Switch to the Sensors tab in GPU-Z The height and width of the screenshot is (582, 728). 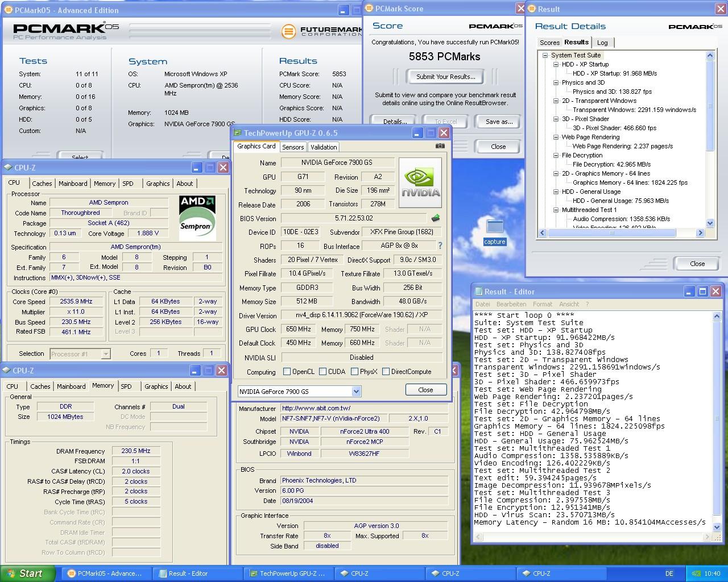coord(293,147)
